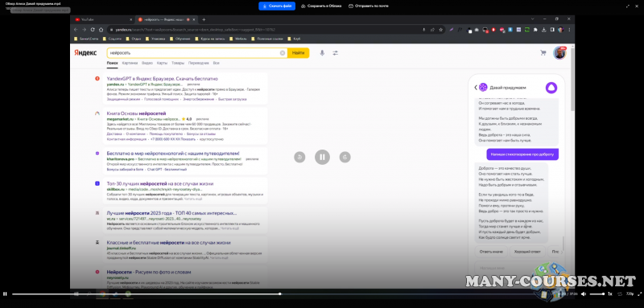Skip forward using the right circular arrow
This screenshot has height=308, width=644.
[345, 157]
